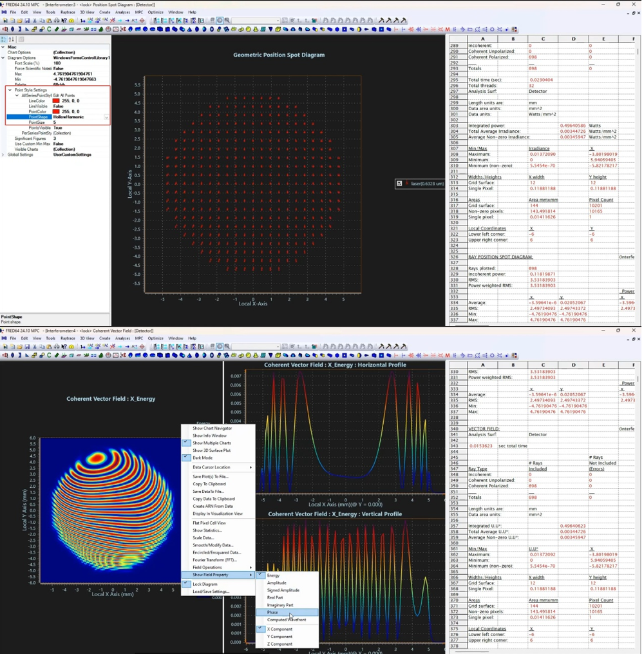
Task: Open the Raytrace menu in the top window
Action: click(x=67, y=12)
